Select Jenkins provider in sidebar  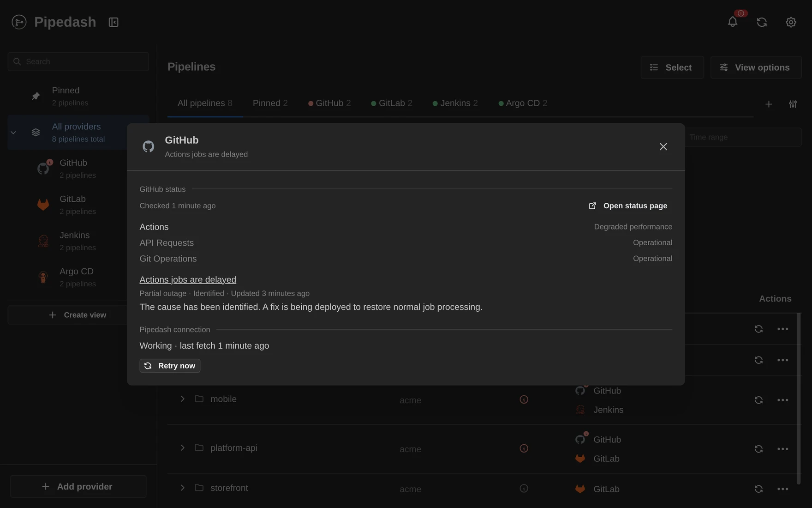[78, 241]
